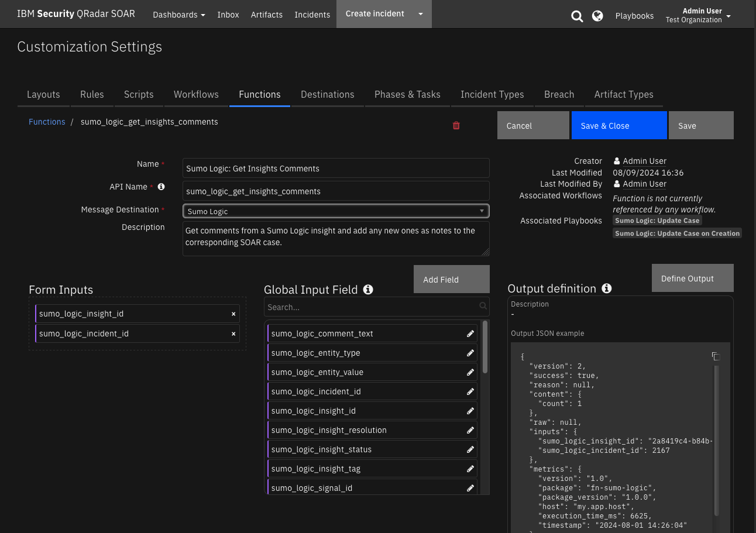Open Sumo Logic: Update Case playbook tag
This screenshot has height=533, width=756.
tap(657, 221)
